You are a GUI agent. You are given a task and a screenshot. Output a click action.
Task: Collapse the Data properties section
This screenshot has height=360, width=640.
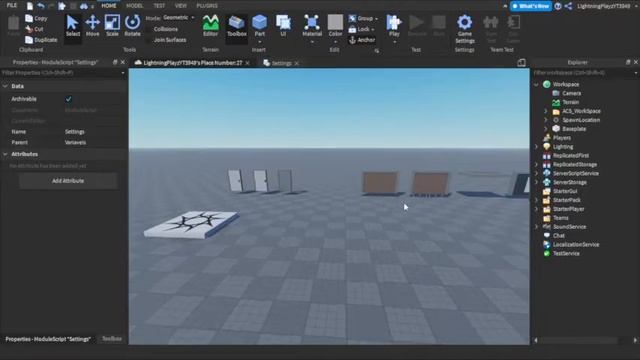tap(5, 86)
